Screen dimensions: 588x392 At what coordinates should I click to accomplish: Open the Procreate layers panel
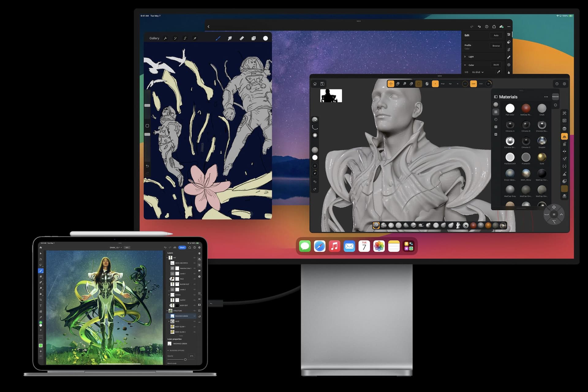click(254, 38)
